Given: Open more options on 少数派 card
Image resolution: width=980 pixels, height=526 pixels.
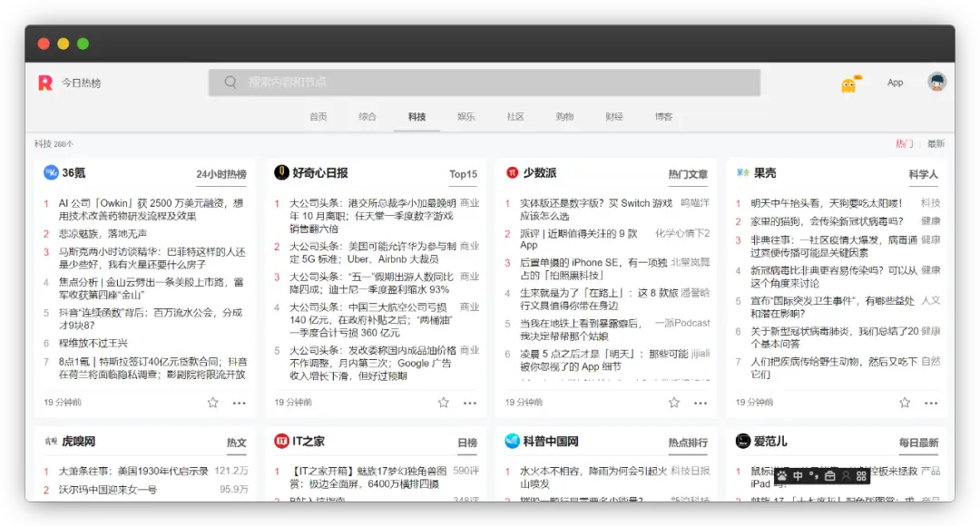Looking at the screenshot, I should point(701,403).
